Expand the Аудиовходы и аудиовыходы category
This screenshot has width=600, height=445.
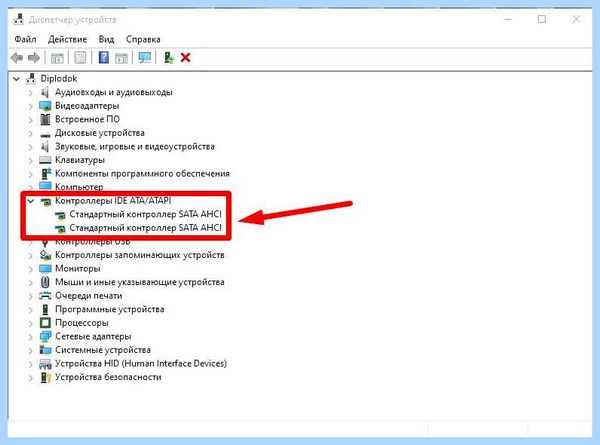(x=31, y=93)
